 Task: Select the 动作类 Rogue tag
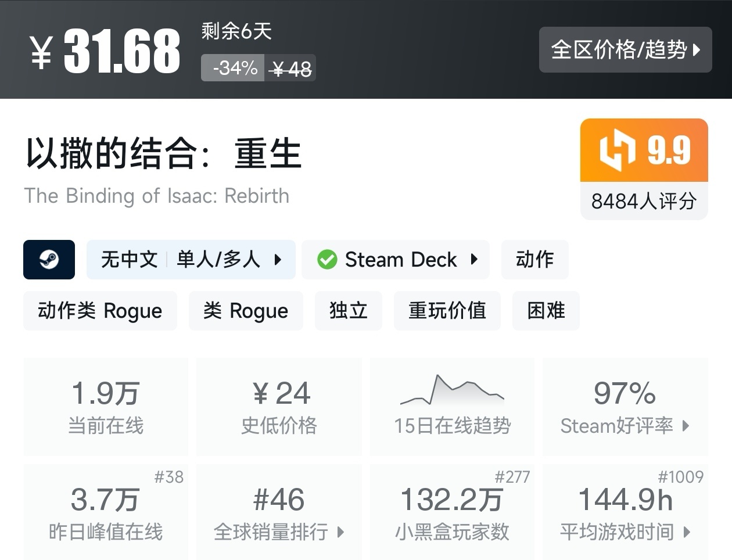(x=100, y=311)
